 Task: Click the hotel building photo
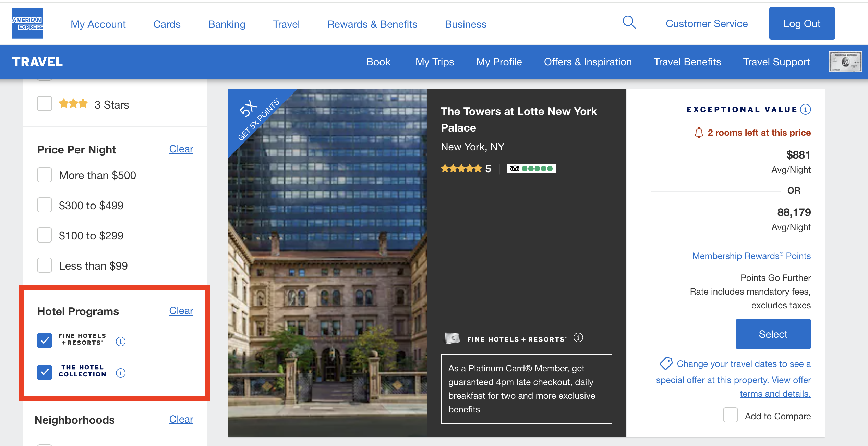(328, 263)
